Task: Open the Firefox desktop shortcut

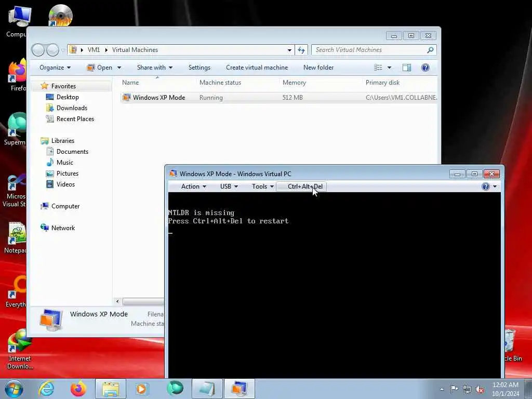Action: [17, 75]
